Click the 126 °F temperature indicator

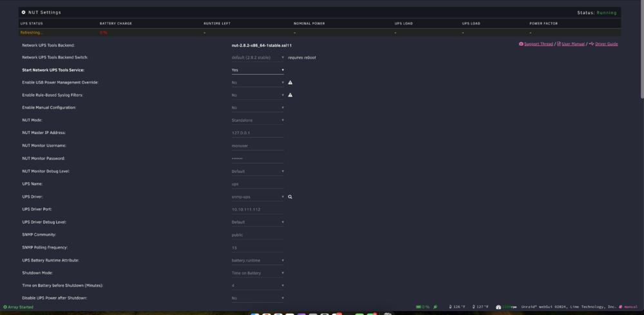[457, 307]
